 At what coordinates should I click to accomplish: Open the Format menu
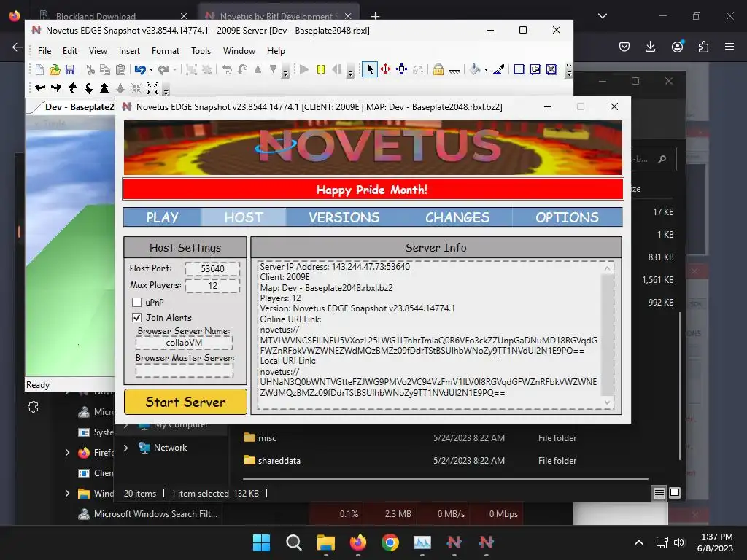click(x=166, y=50)
